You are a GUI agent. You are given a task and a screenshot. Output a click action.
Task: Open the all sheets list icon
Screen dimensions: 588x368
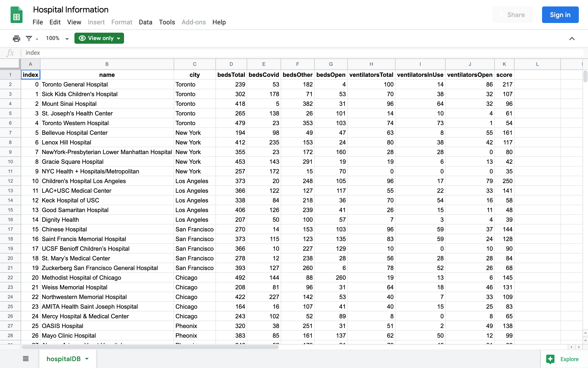click(x=25, y=359)
